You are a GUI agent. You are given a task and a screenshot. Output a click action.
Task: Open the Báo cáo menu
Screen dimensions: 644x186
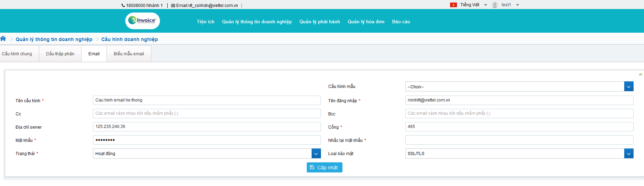pyautogui.click(x=401, y=22)
